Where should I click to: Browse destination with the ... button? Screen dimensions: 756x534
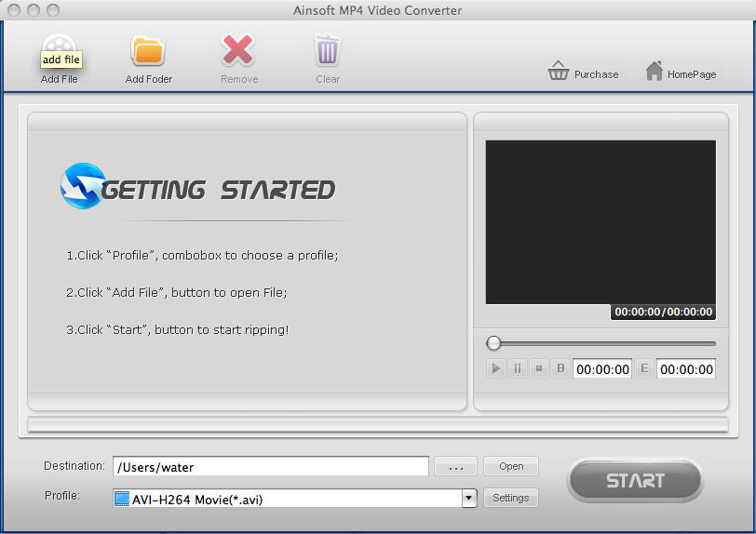point(455,467)
